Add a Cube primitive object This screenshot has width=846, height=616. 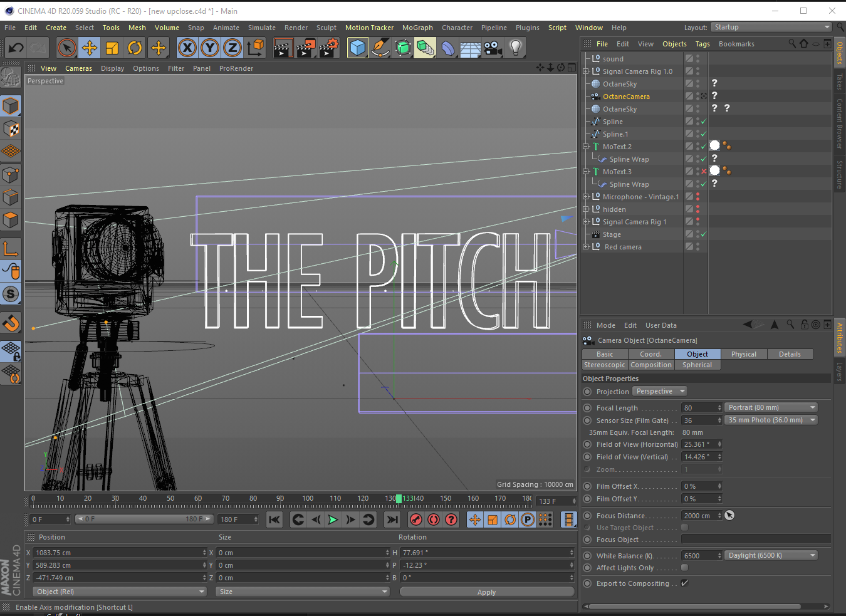coord(358,48)
